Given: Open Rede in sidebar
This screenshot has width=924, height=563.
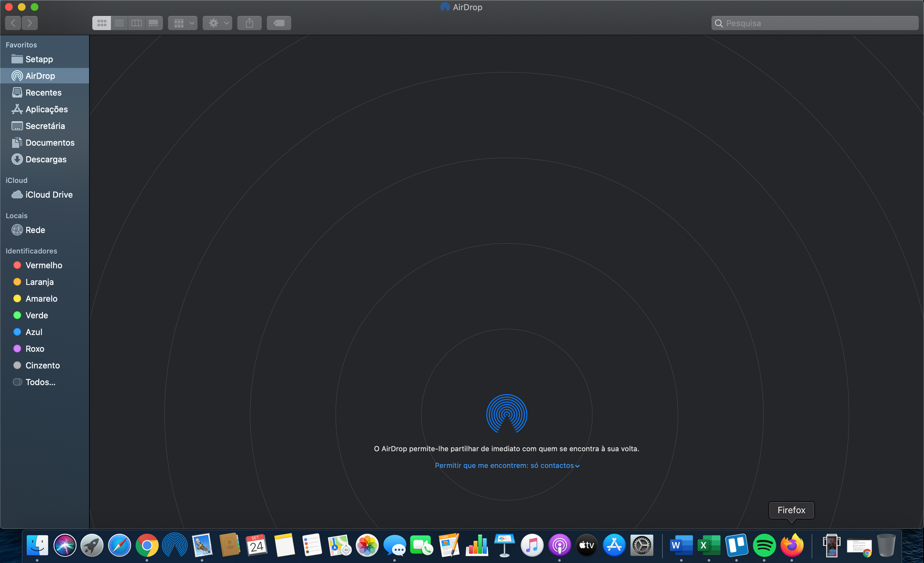Looking at the screenshot, I should [x=44, y=230].
